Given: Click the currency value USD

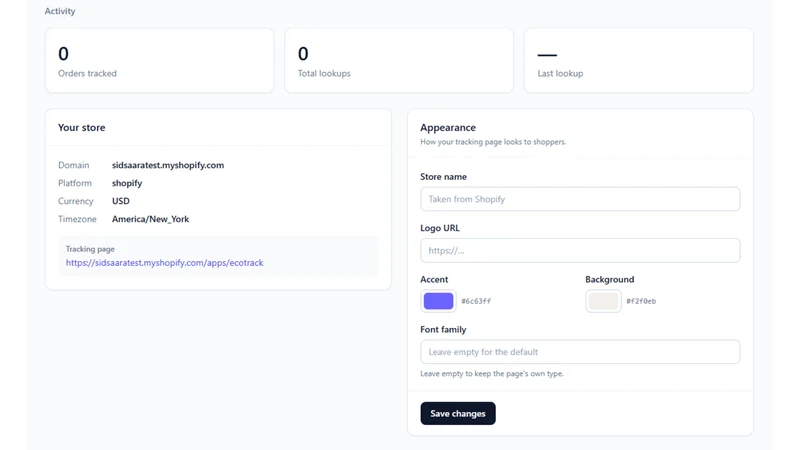Looking at the screenshot, I should click(x=121, y=201).
